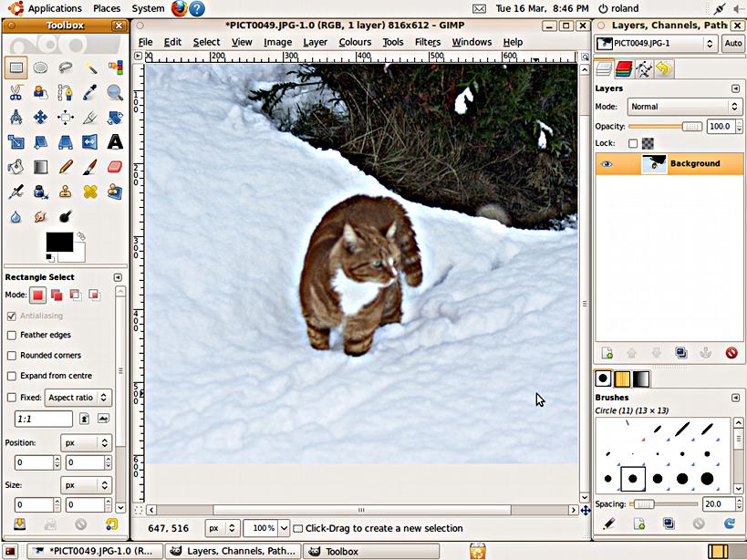
Task: Select the Paintbrush tool
Action: (x=90, y=167)
